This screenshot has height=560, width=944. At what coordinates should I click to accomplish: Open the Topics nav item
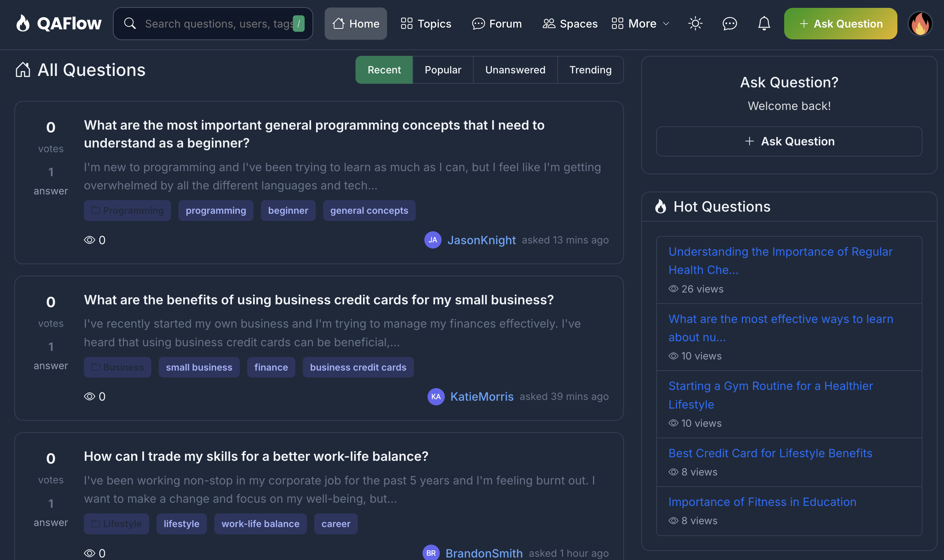coord(425,23)
